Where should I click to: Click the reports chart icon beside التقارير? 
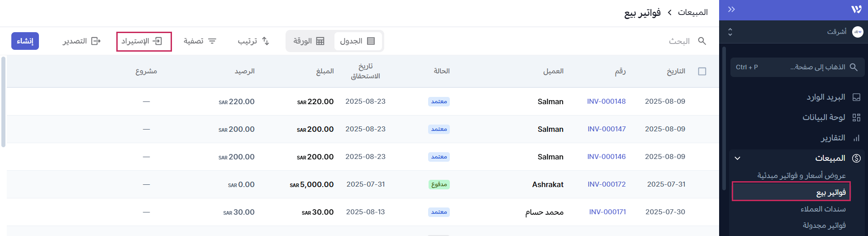click(x=856, y=138)
